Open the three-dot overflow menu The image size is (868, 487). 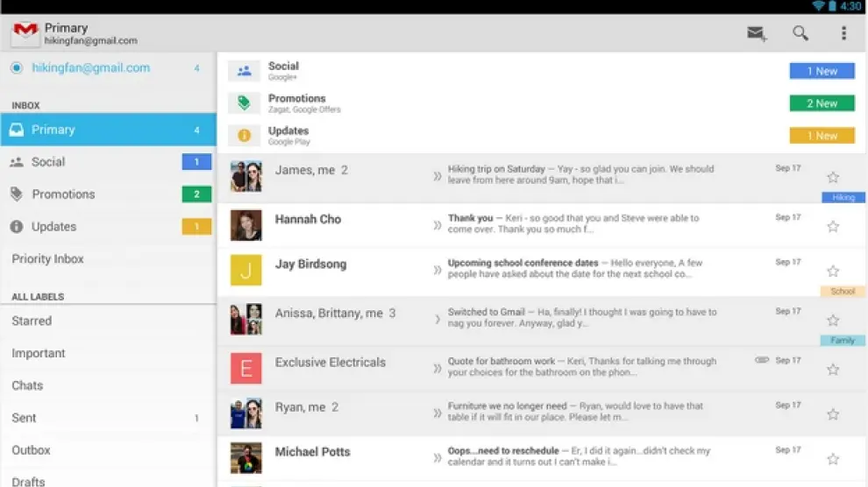coord(843,33)
